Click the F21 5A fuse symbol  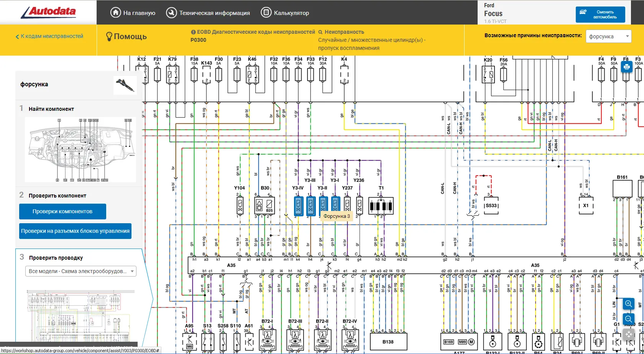(x=157, y=74)
